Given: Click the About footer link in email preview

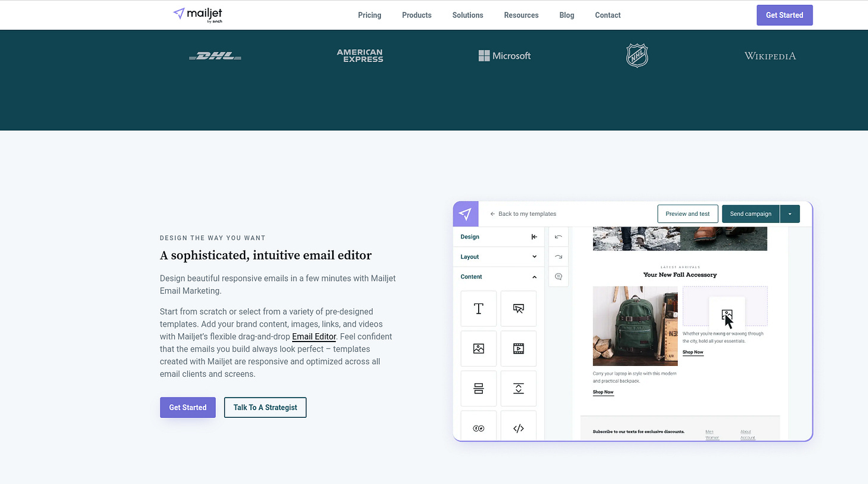Looking at the screenshot, I should click(x=746, y=432).
